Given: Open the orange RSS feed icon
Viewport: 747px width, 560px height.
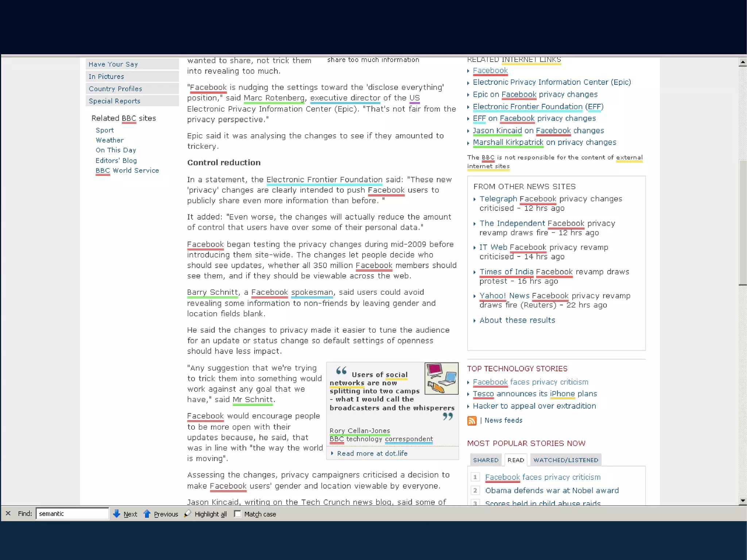Looking at the screenshot, I should [472, 421].
